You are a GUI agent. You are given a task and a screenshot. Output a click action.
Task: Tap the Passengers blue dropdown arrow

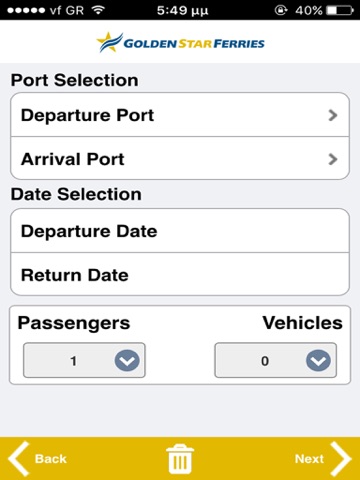(x=127, y=360)
